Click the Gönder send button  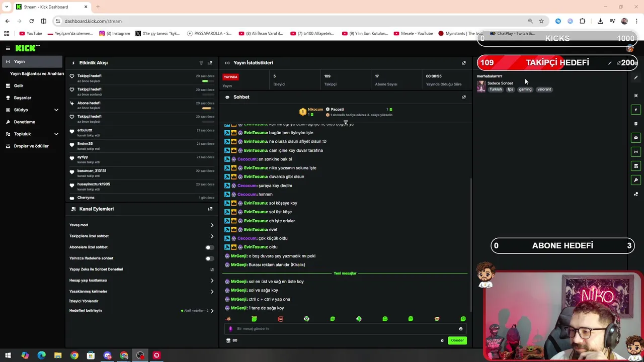pyautogui.click(x=457, y=340)
